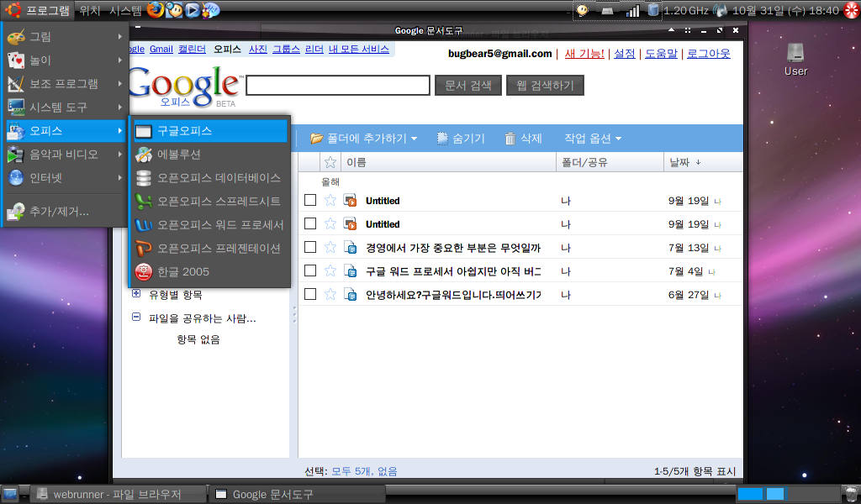Viewport: 861px width, 504px height.
Task: Launch 한글 2005 from the submenu
Action: pos(210,272)
